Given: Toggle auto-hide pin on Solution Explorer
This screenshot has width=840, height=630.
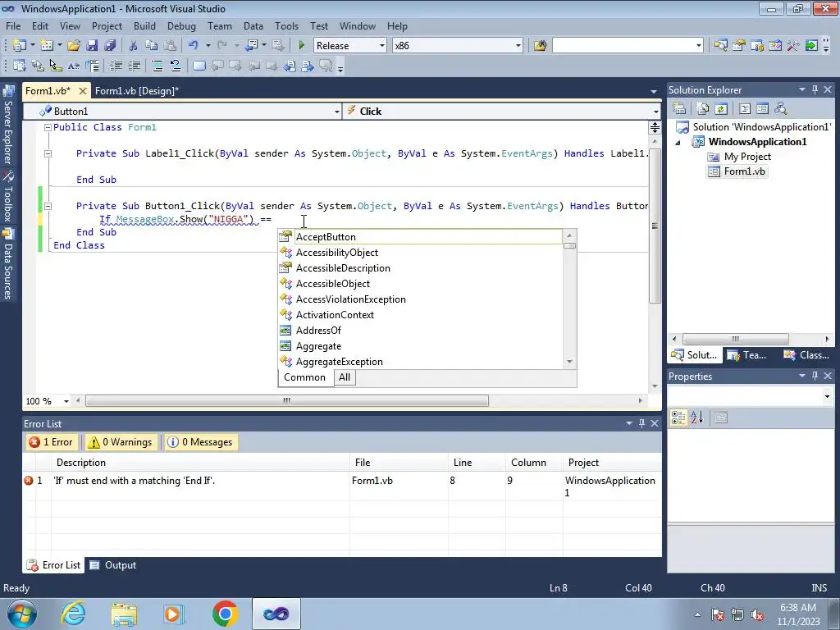Looking at the screenshot, I should (x=815, y=89).
